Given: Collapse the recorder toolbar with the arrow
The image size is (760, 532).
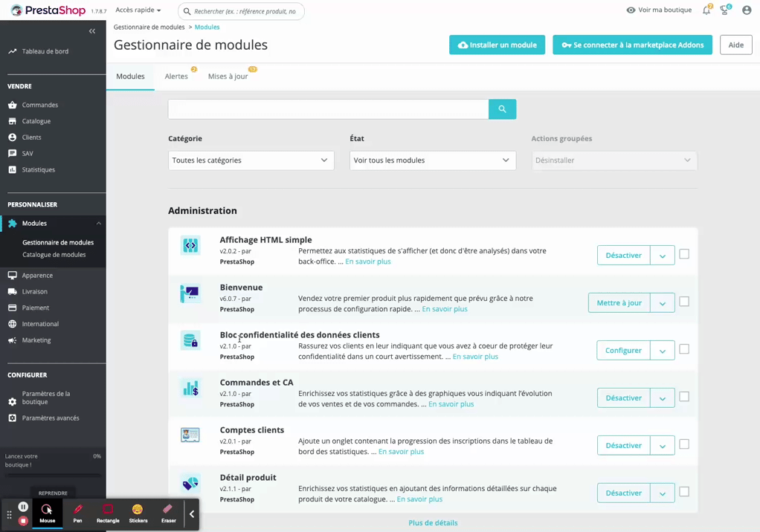Looking at the screenshot, I should point(192,514).
